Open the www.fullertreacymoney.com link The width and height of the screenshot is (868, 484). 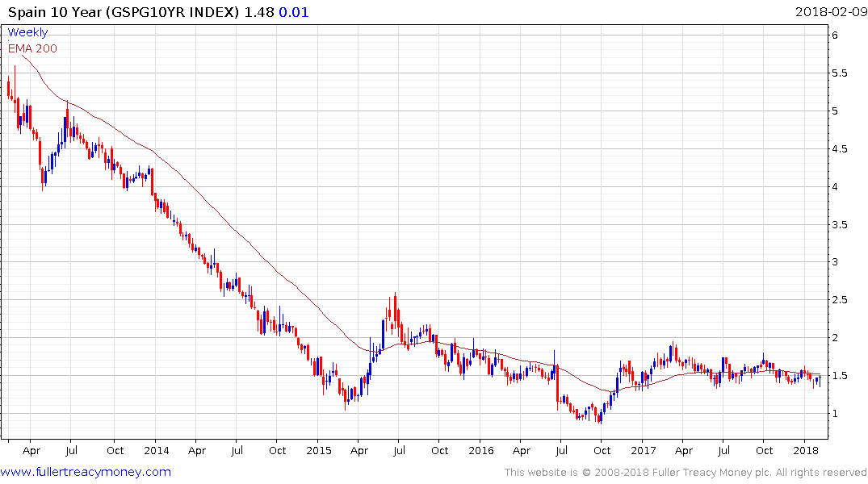[x=86, y=472]
